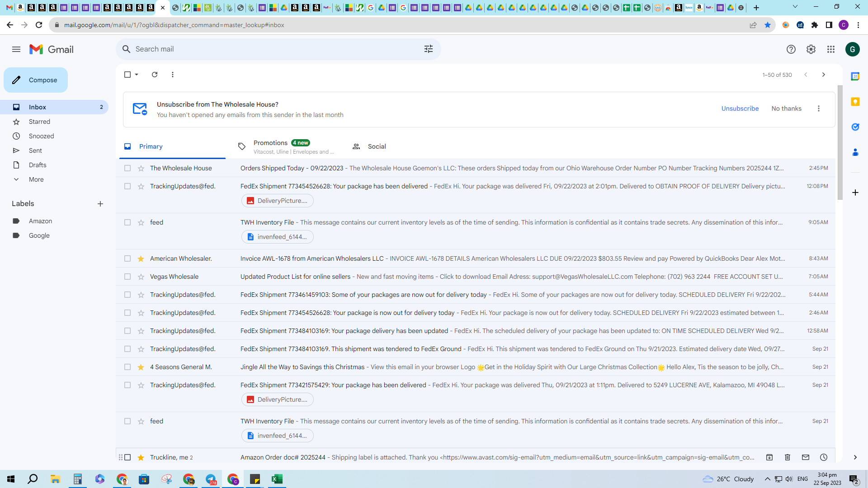The width and height of the screenshot is (868, 488).
Task: Go to the newer page of emails
Action: pyautogui.click(x=806, y=75)
